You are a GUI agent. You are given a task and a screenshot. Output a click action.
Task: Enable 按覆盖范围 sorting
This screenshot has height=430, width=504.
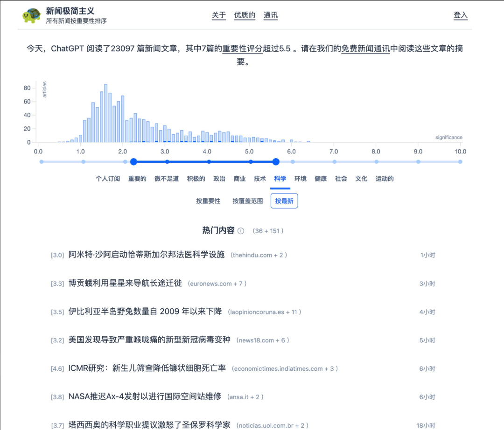pyautogui.click(x=248, y=201)
